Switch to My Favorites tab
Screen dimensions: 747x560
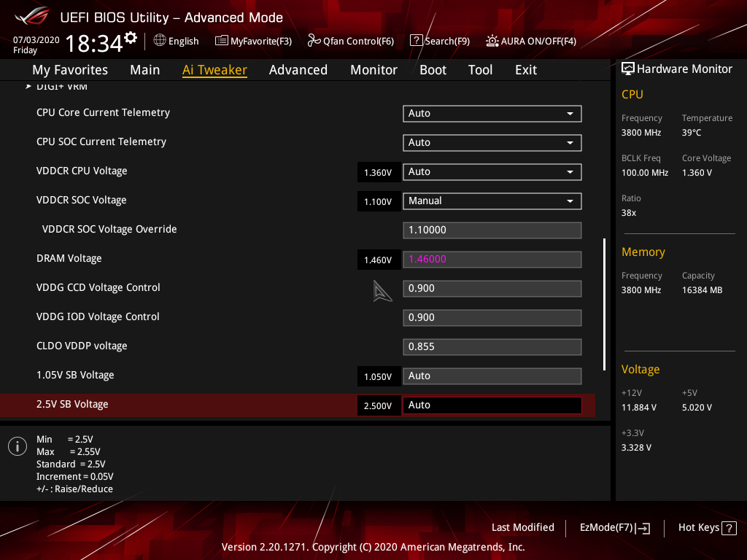coord(70,70)
